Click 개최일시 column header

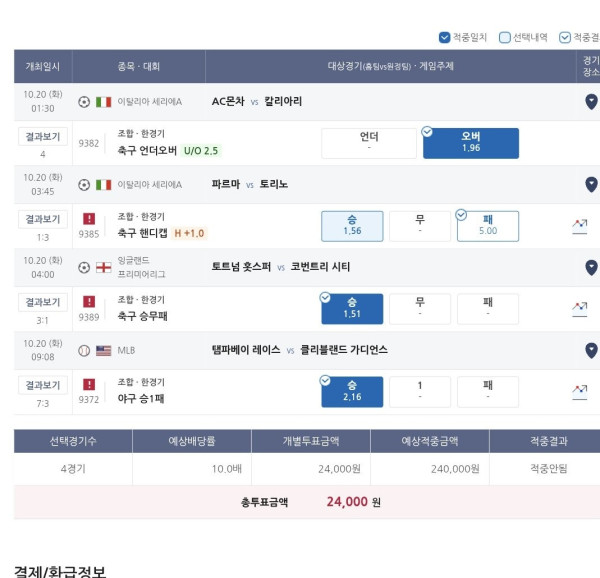click(43, 67)
